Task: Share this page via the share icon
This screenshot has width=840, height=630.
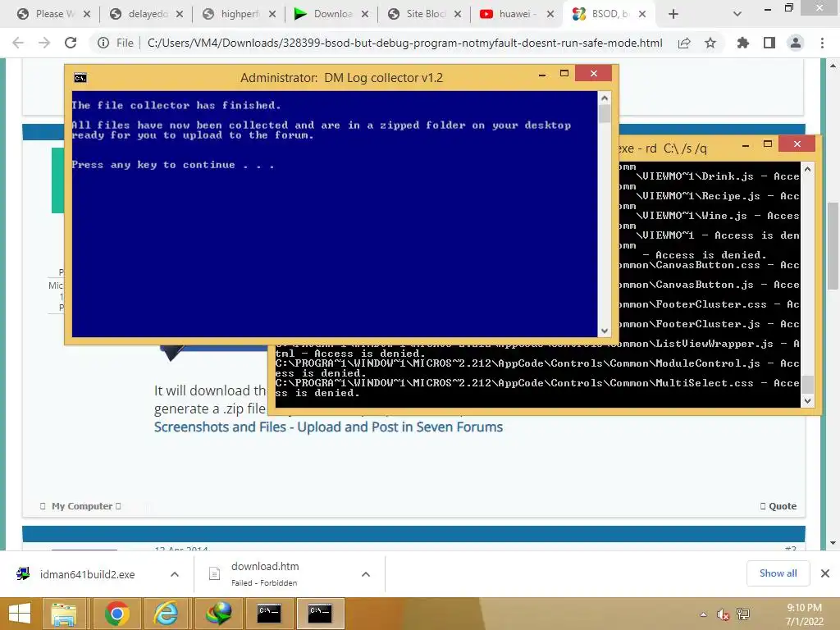Action: pos(684,43)
